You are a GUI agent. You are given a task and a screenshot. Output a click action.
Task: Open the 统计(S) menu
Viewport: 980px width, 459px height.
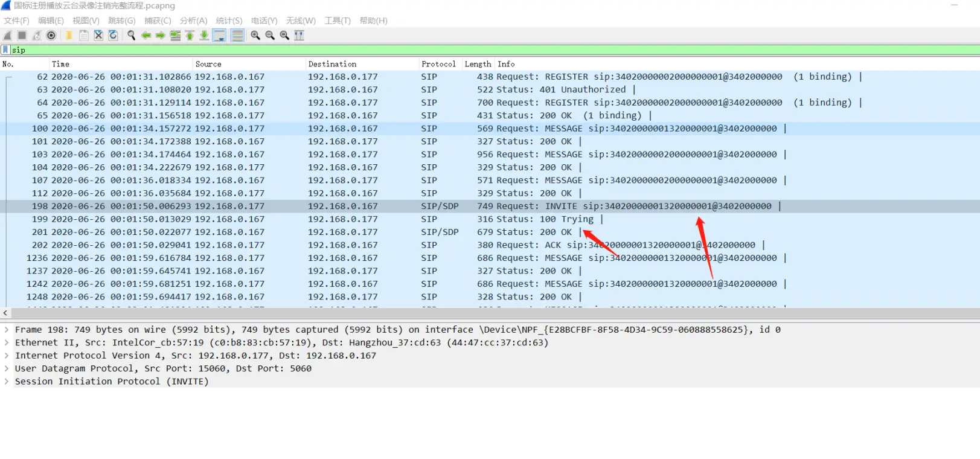229,21
